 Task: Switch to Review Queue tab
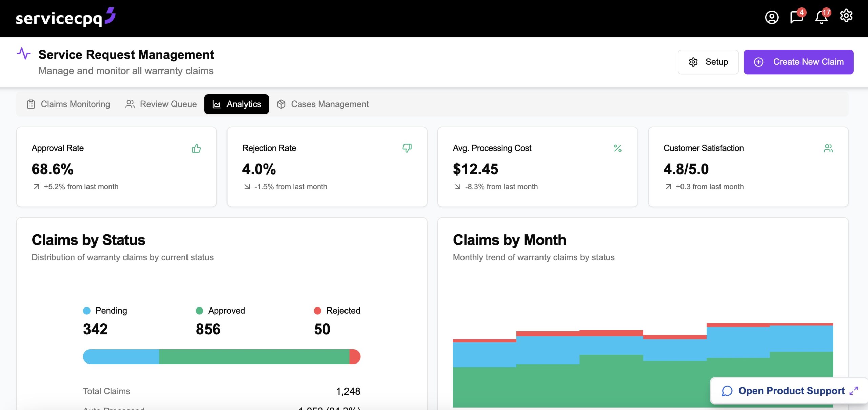(161, 104)
